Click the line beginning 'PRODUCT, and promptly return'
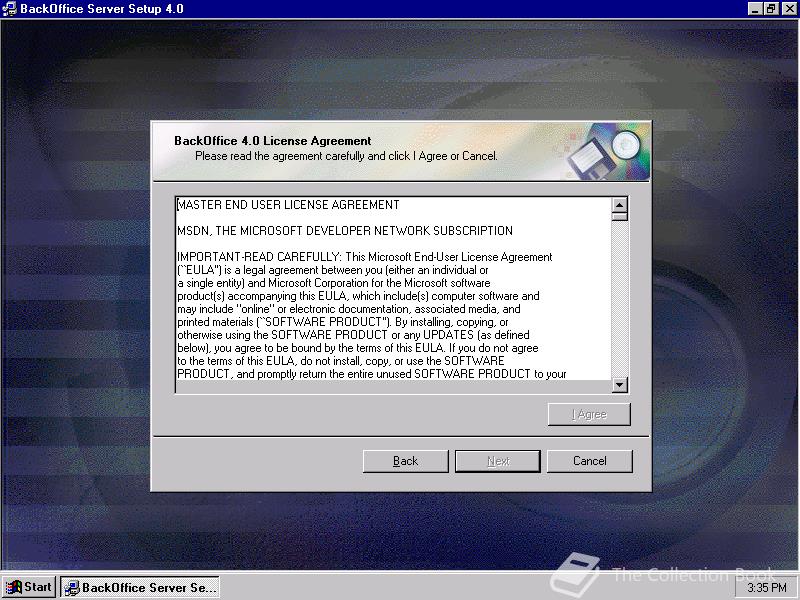The width and height of the screenshot is (800, 600). pyautogui.click(x=371, y=374)
